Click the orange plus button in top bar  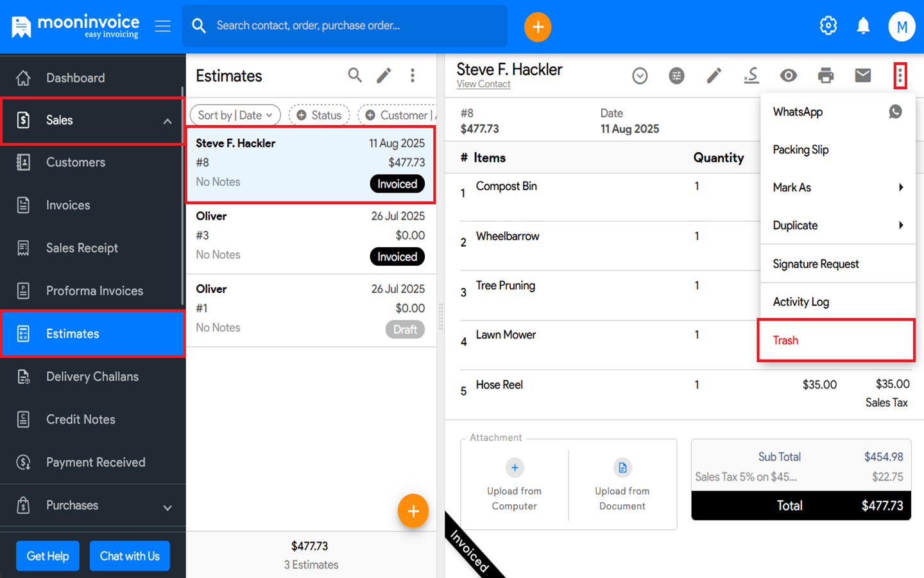point(537,27)
